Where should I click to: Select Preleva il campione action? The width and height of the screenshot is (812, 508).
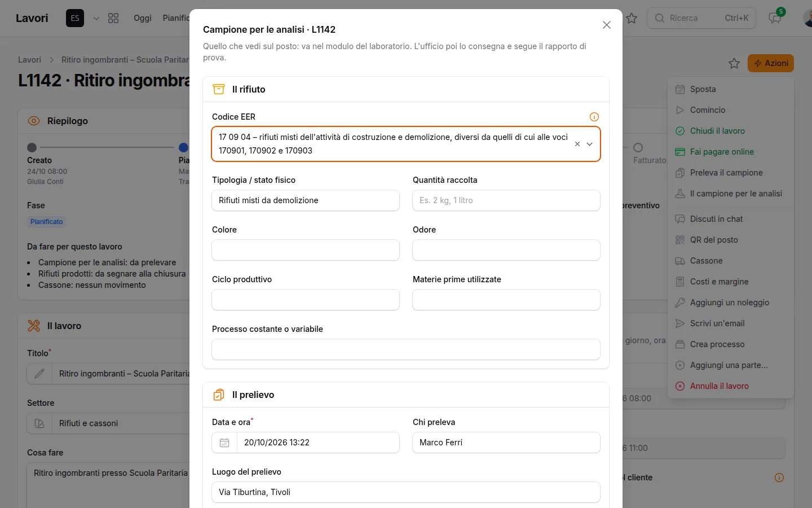pyautogui.click(x=731, y=173)
